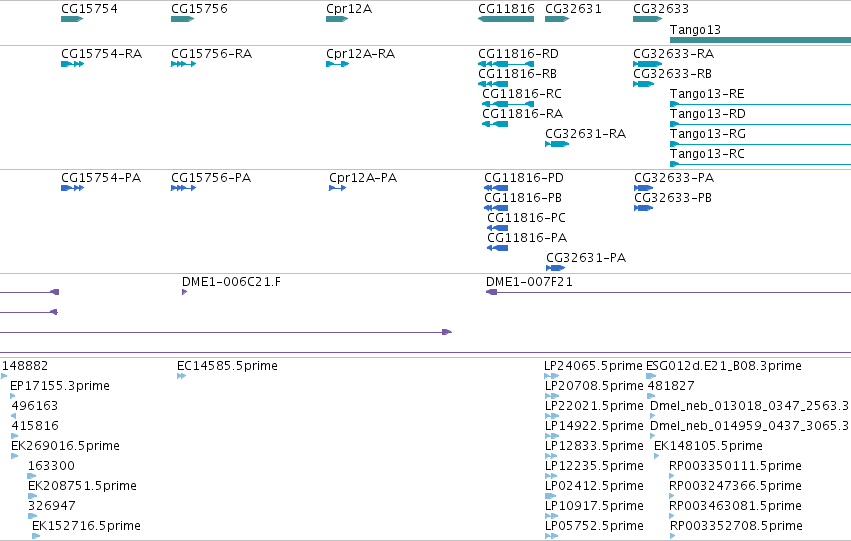This screenshot has height=541, width=851.
Task: Click the CG15754-RA transcript label
Action: point(101,54)
